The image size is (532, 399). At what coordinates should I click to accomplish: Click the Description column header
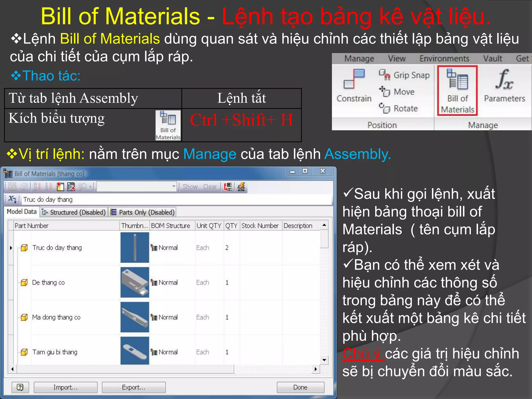(301, 226)
